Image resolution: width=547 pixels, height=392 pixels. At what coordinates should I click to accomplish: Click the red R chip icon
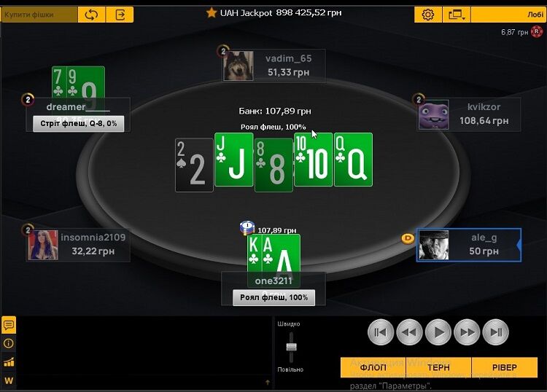(x=537, y=32)
